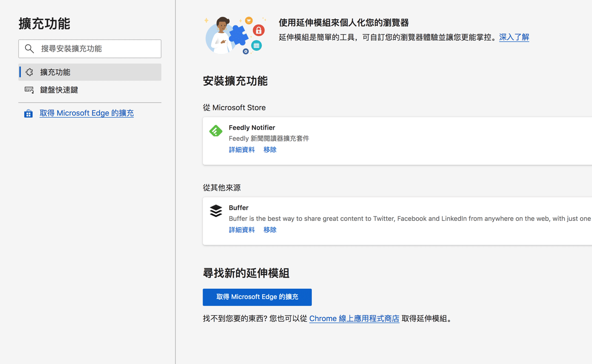Open Chrome 線上應用程式商店 link

tap(354, 319)
